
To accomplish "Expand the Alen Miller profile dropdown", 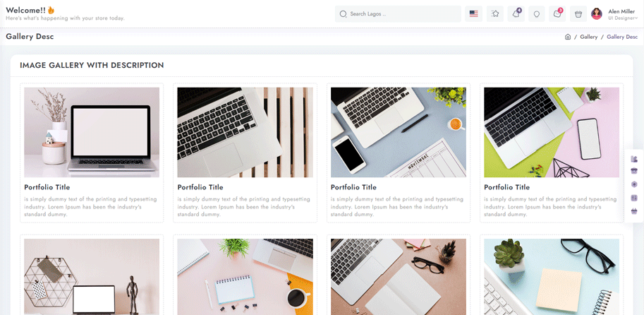I will [x=623, y=14].
